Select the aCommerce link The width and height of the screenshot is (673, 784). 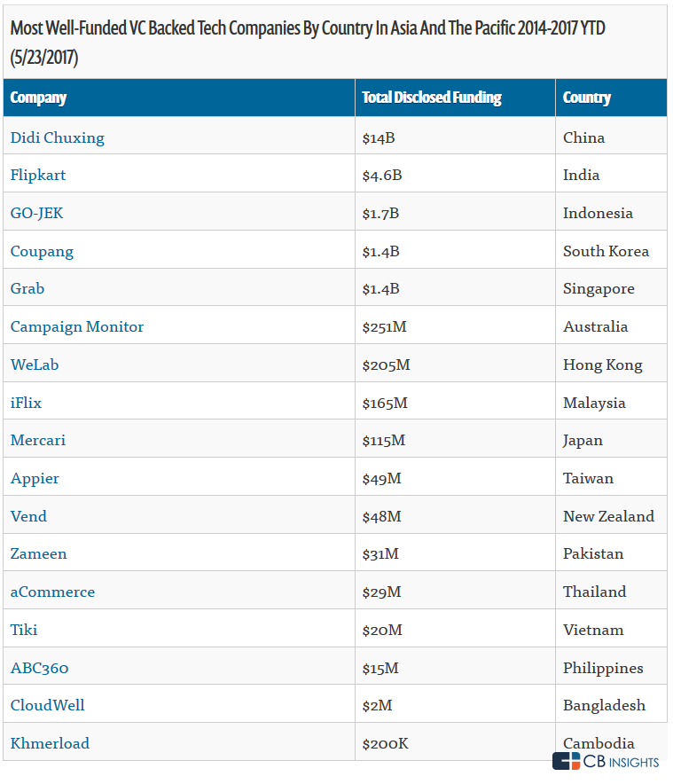coord(52,592)
